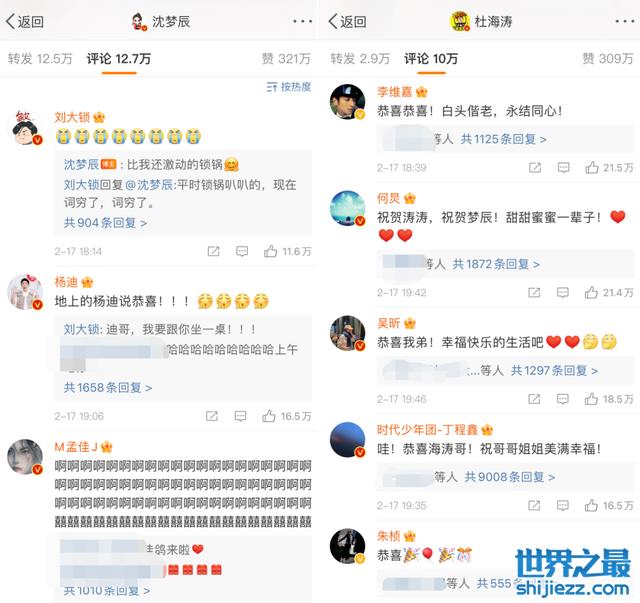Open the reply icon under 刘大锁's comment
Viewport: 640px width, 603px height.
coord(242,251)
